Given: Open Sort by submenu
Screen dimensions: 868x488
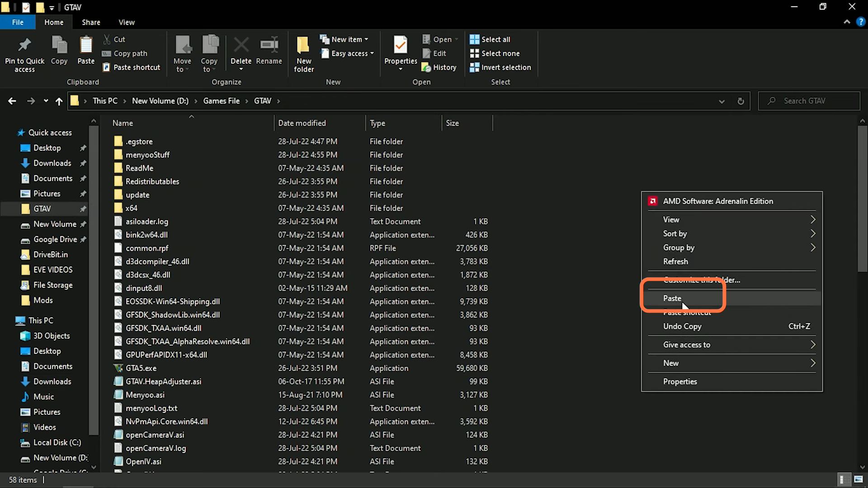Looking at the screenshot, I should pos(732,234).
